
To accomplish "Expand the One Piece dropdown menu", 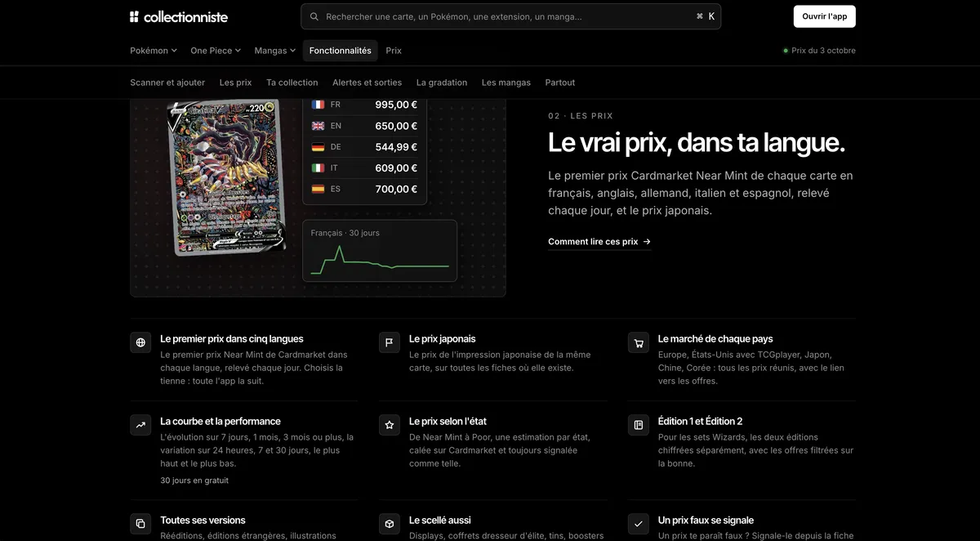I will point(216,51).
